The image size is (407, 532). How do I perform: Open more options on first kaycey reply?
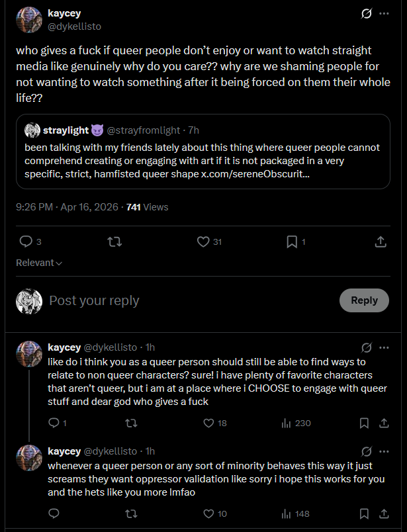[x=384, y=347]
